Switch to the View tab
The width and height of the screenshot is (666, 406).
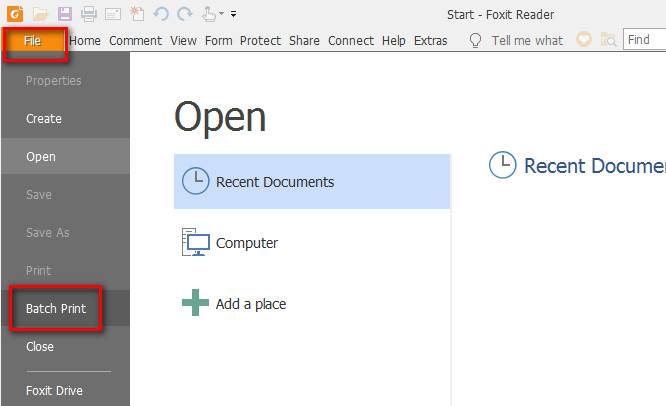(x=183, y=41)
